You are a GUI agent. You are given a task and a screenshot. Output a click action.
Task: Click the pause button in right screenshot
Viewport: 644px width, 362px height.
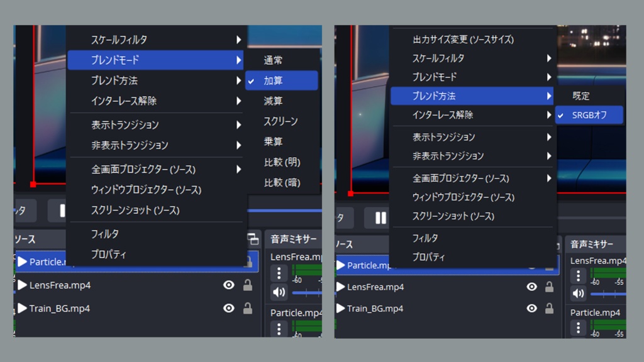click(x=380, y=217)
